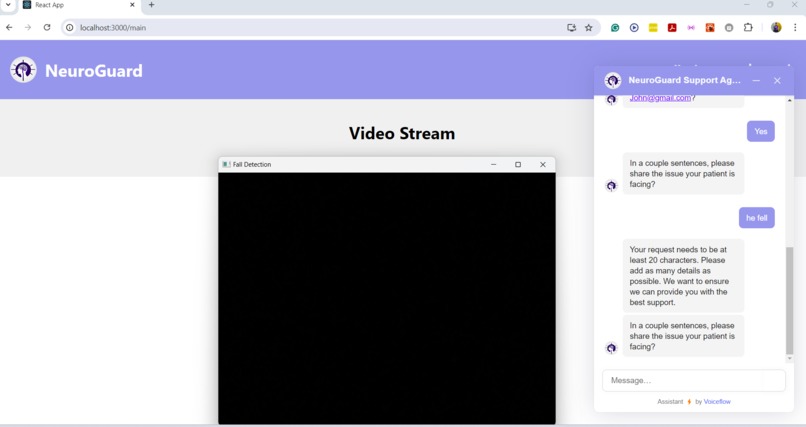806x427 pixels.
Task: Click the Message input field
Action: (694, 381)
